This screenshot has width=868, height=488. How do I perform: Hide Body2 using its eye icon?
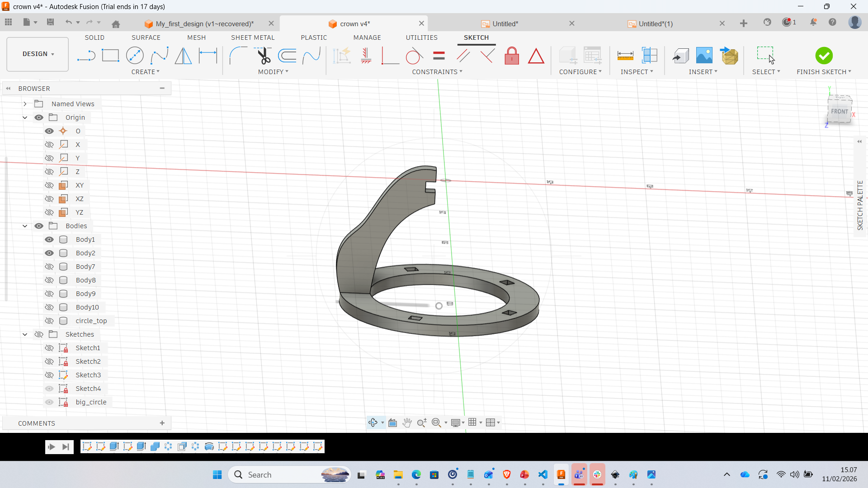(49, 253)
